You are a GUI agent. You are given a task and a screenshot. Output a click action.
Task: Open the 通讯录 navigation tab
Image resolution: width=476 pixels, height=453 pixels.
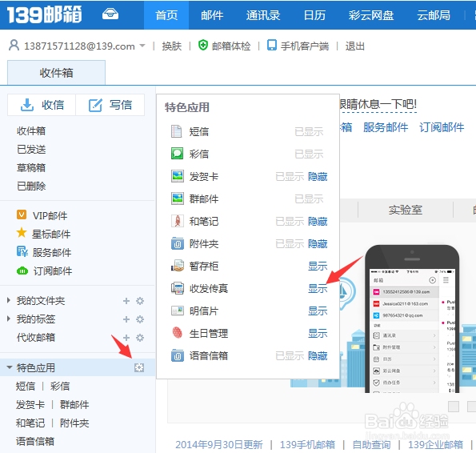coord(263,15)
